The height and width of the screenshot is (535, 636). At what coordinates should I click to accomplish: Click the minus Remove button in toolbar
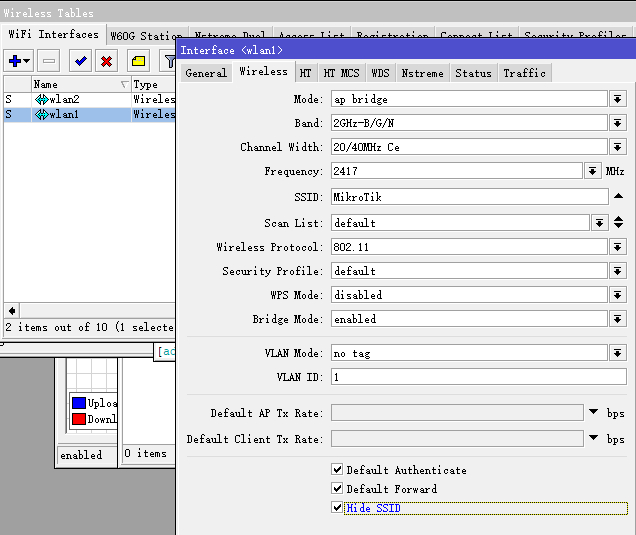click(x=49, y=61)
